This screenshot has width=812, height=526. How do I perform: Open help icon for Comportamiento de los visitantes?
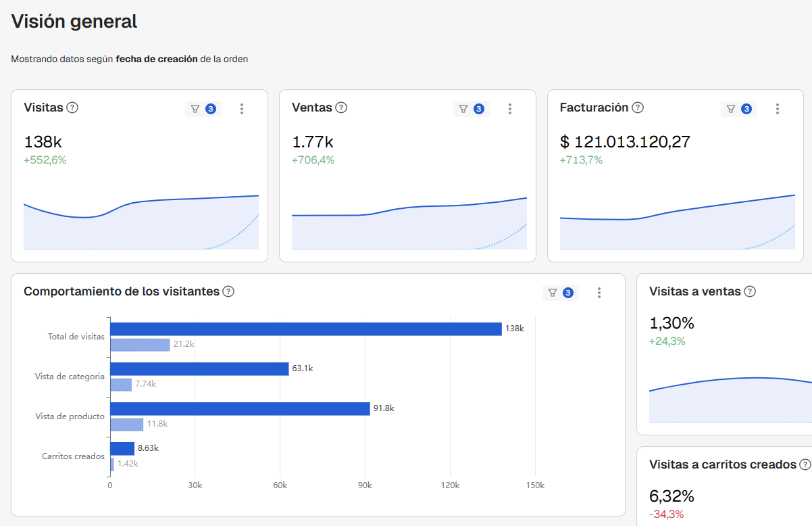click(x=228, y=291)
